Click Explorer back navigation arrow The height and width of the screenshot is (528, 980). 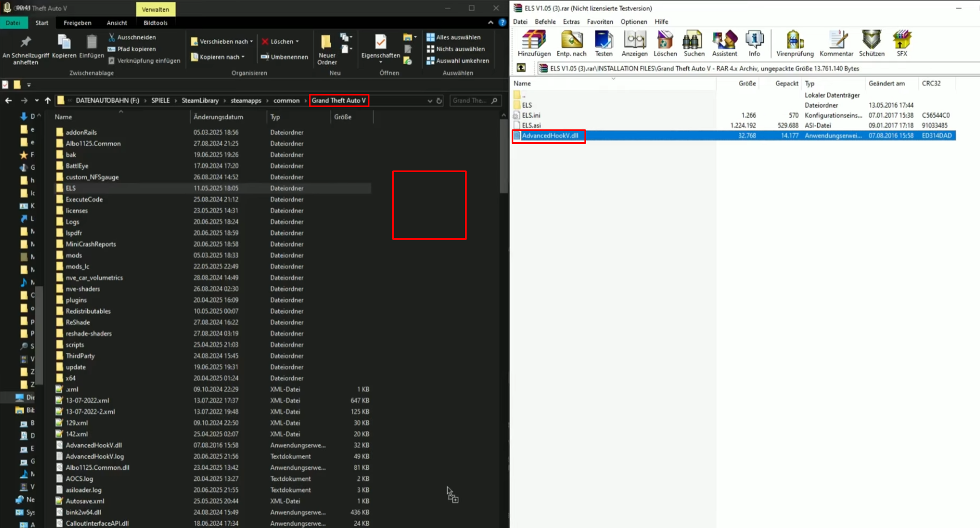point(8,100)
